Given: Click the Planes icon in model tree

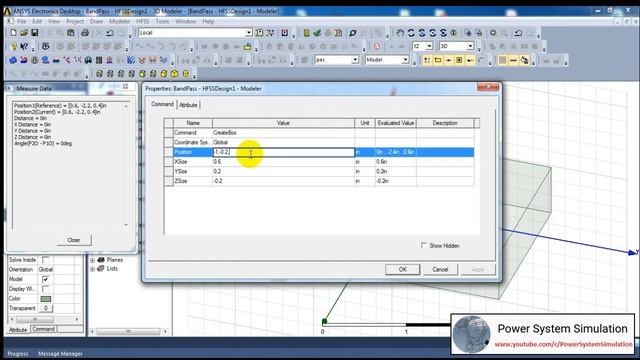Looking at the screenshot, I should point(101,260).
